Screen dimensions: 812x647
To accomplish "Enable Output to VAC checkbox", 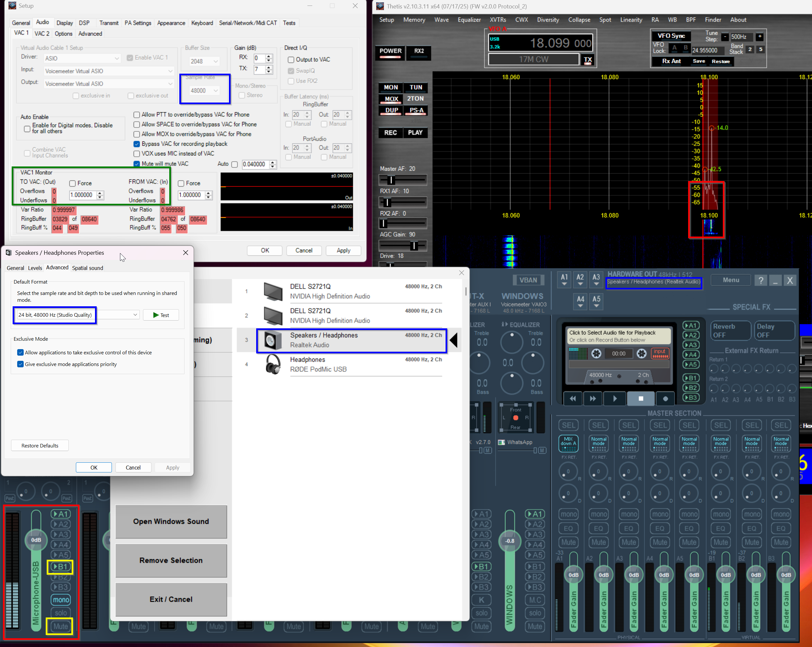I will coord(291,59).
